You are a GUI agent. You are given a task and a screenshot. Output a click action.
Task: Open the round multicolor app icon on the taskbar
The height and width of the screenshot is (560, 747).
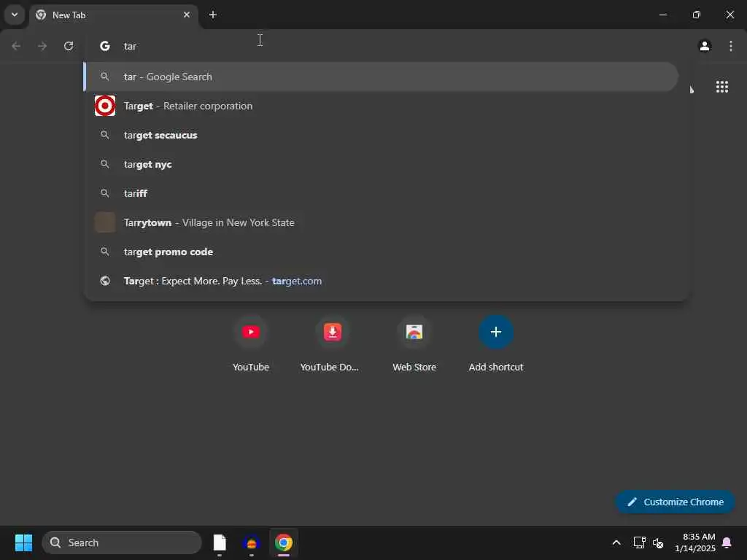252,542
